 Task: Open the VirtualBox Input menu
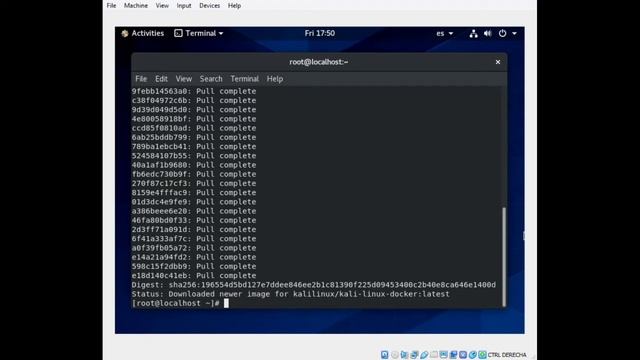pyautogui.click(x=184, y=6)
